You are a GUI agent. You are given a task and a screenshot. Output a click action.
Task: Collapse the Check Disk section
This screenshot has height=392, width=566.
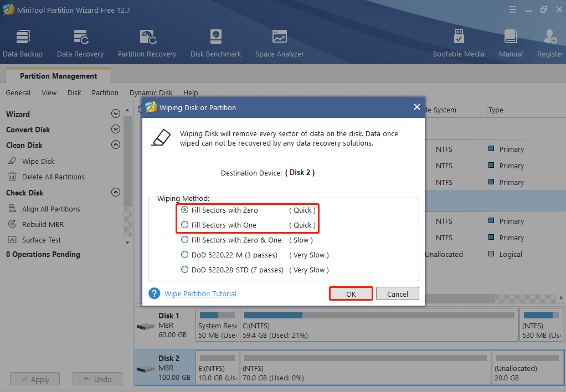[x=116, y=192]
